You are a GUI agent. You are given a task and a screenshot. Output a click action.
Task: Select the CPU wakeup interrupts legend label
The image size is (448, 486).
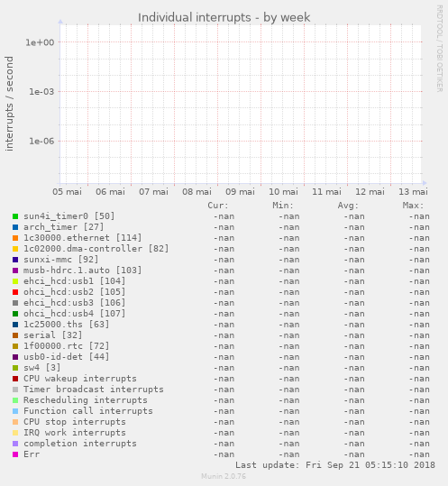tap(80, 379)
